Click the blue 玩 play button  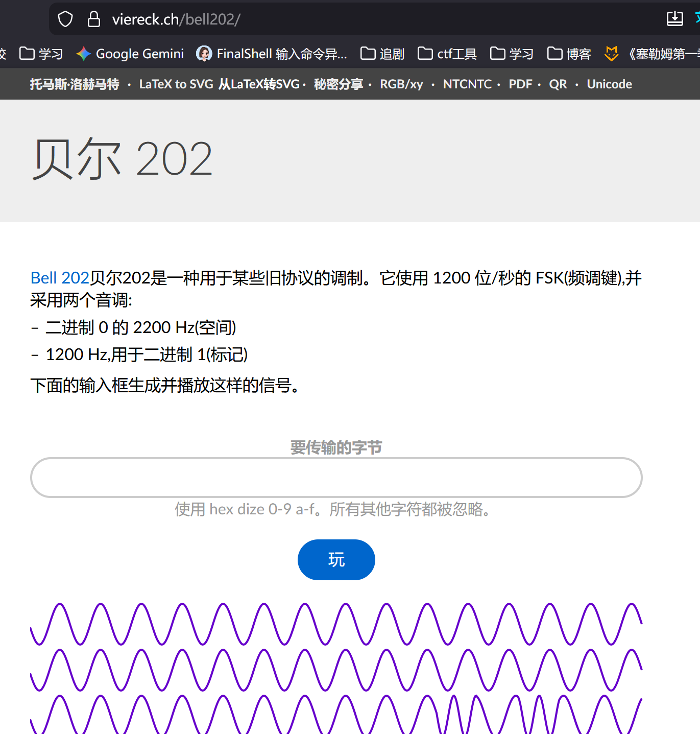336,560
